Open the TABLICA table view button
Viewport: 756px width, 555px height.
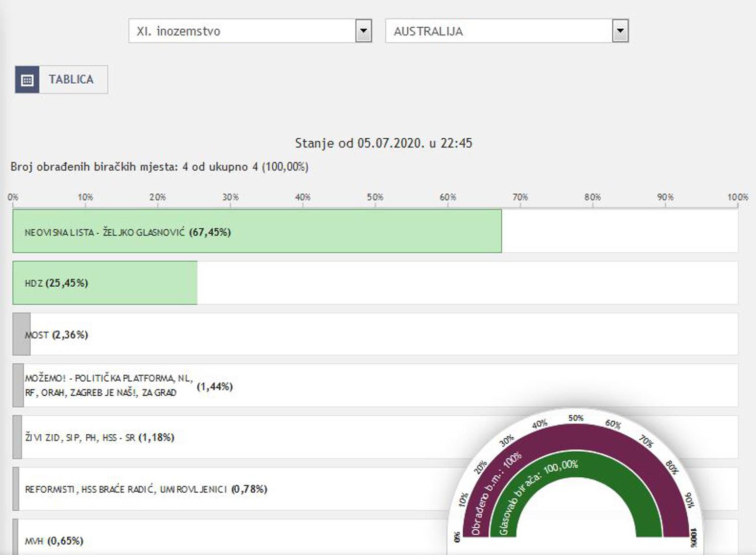71,80
